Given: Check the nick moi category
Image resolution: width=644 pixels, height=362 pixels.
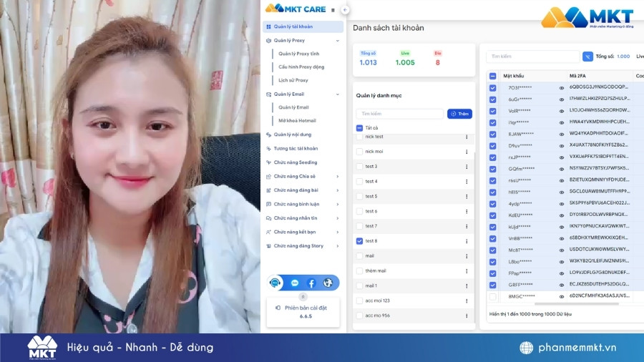Looking at the screenshot, I should tap(359, 152).
